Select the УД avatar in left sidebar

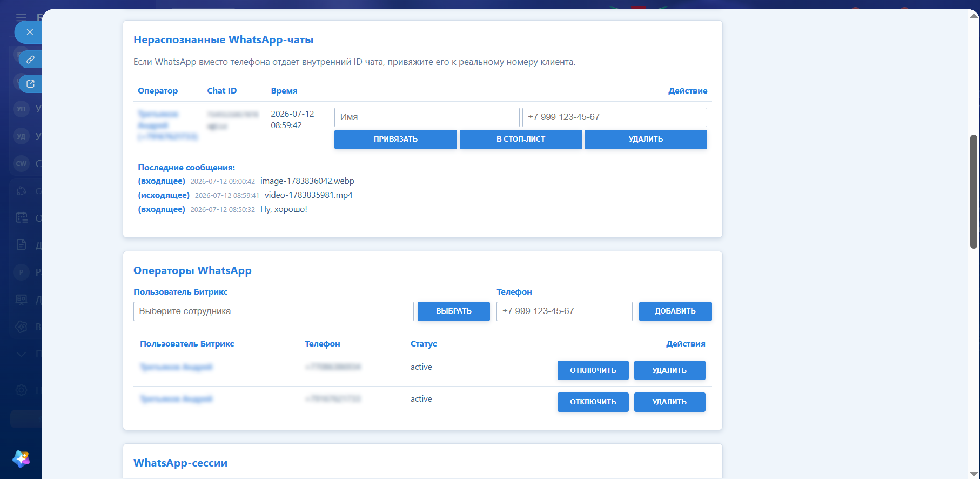(21, 136)
